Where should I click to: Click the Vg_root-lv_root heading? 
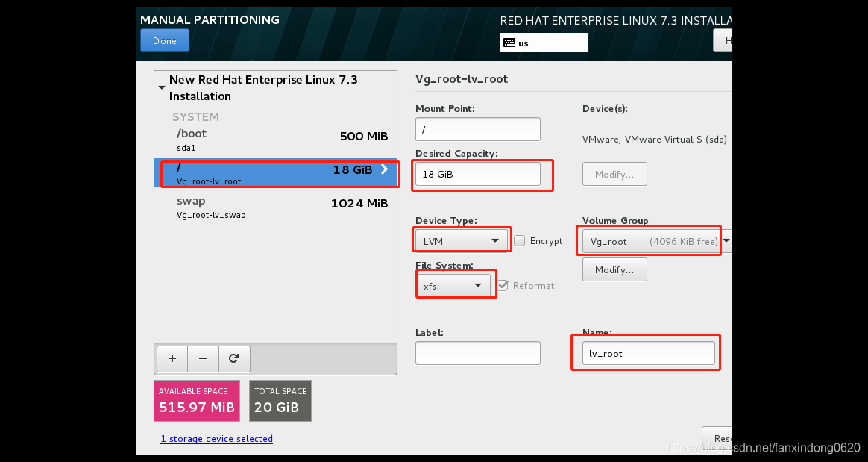(x=461, y=78)
